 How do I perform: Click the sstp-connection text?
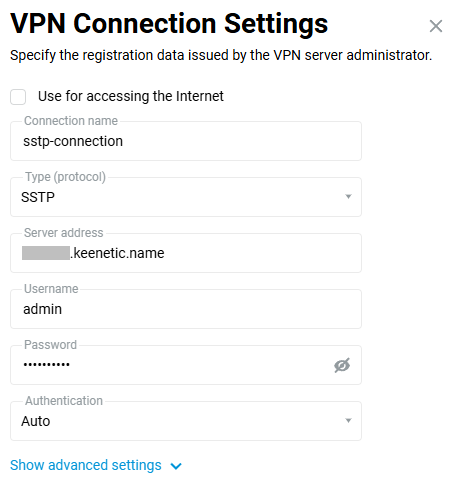tap(73, 141)
